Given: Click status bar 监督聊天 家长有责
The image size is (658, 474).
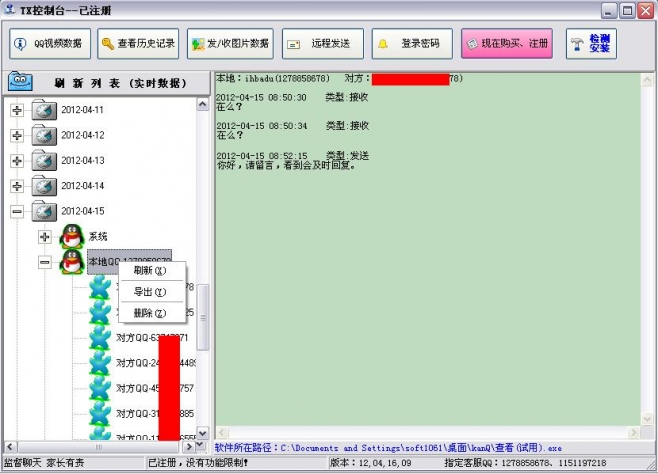Looking at the screenshot, I should (44, 463).
